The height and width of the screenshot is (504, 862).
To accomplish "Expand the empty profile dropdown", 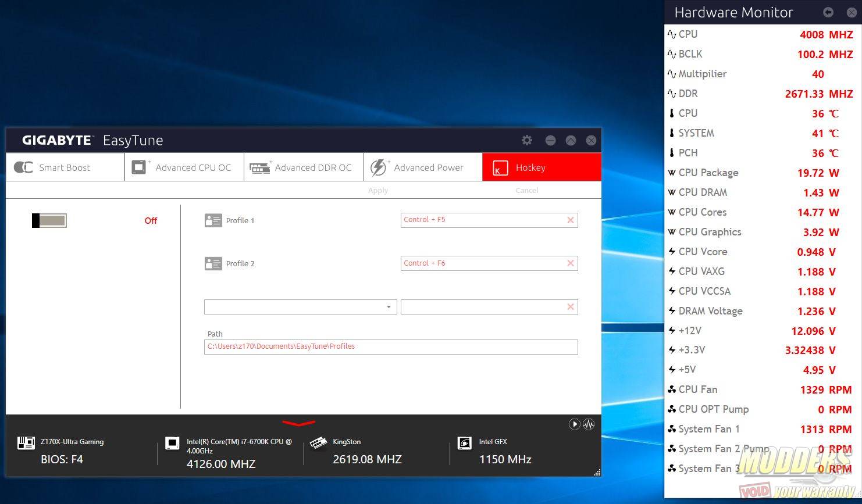I will click(x=389, y=307).
